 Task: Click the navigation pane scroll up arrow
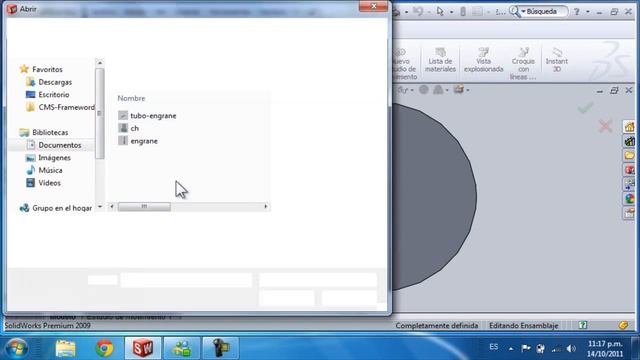click(100, 63)
